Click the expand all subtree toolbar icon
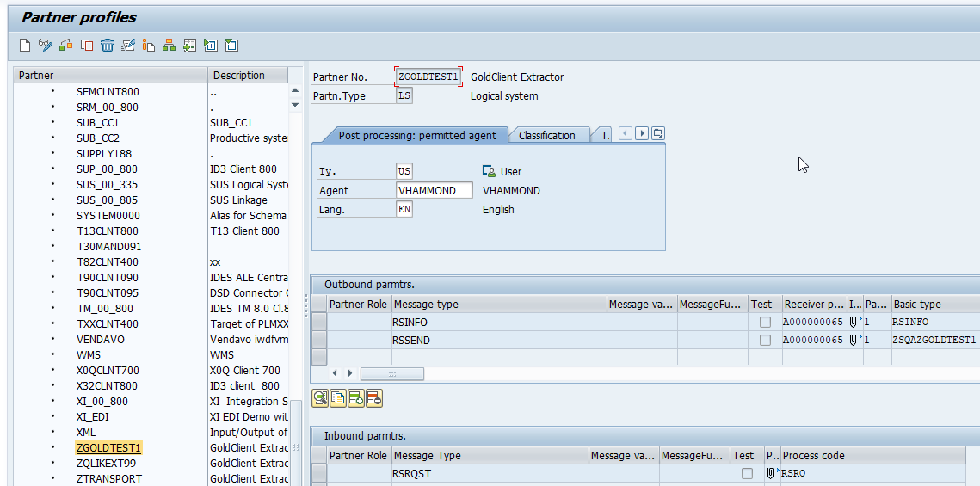This screenshot has width=980, height=486. [211, 46]
